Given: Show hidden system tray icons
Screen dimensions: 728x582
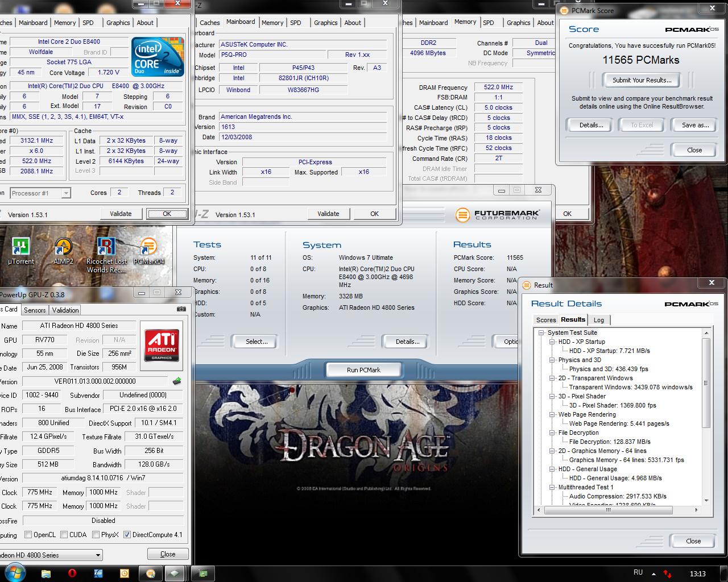Looking at the screenshot, I should [653, 573].
